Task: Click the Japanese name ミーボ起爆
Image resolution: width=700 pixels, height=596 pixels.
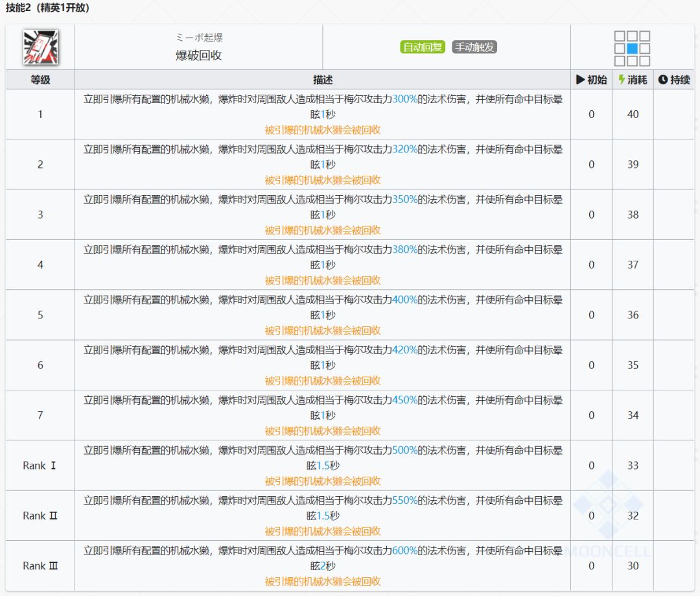Action: click(x=199, y=38)
